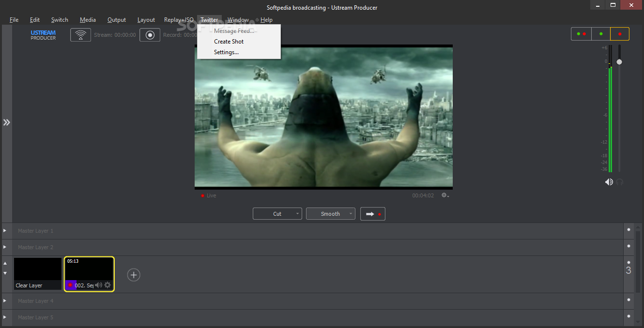The width and height of the screenshot is (644, 328).
Task: Expand Master Layer 5 row
Action: 5,317
